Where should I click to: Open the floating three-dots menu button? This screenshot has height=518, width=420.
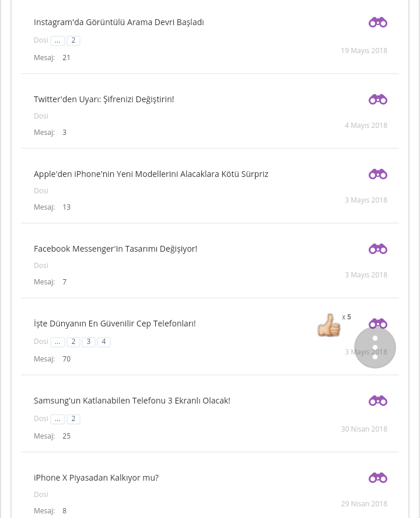pyautogui.click(x=375, y=347)
